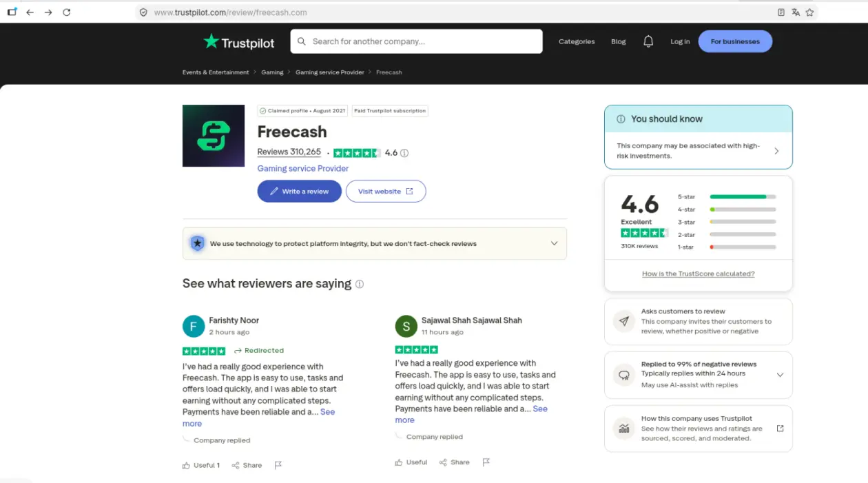Flag Sajawal Shah's review
868x483 pixels.
click(x=486, y=462)
